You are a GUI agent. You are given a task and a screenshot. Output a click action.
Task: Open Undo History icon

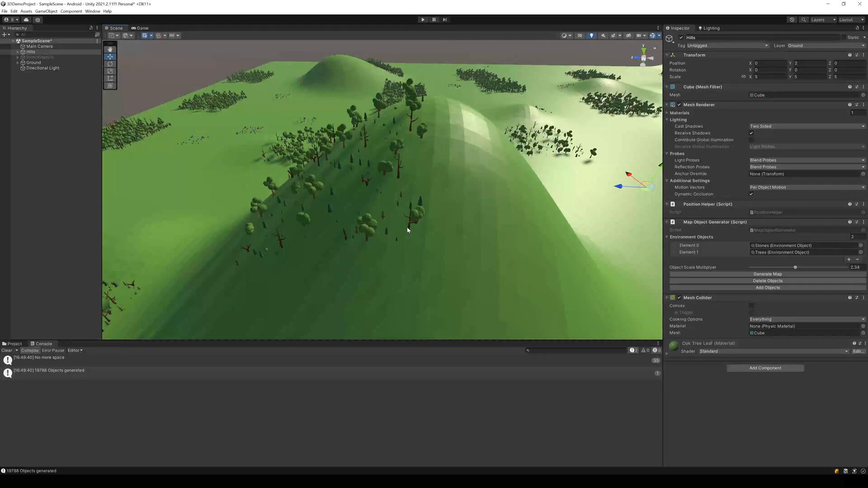click(792, 19)
